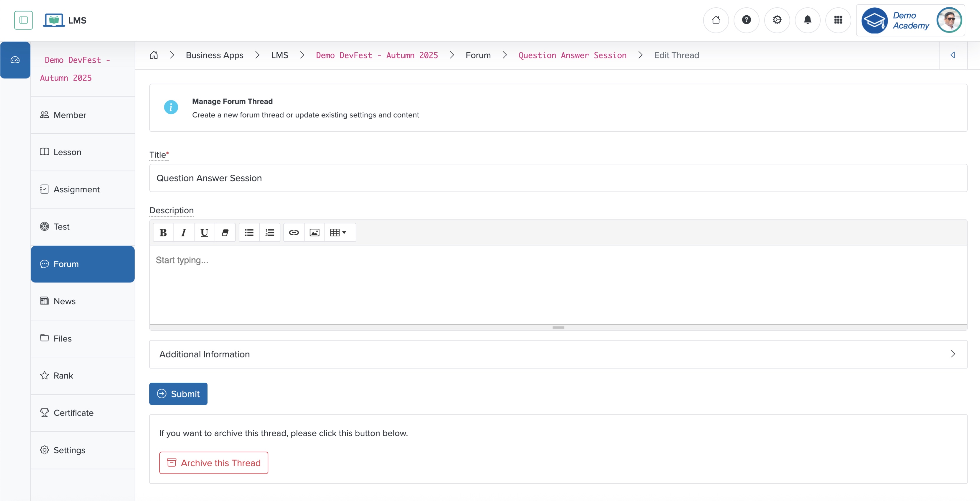Image resolution: width=980 pixels, height=501 pixels.
Task: Create a bulleted list
Action: pyautogui.click(x=249, y=233)
